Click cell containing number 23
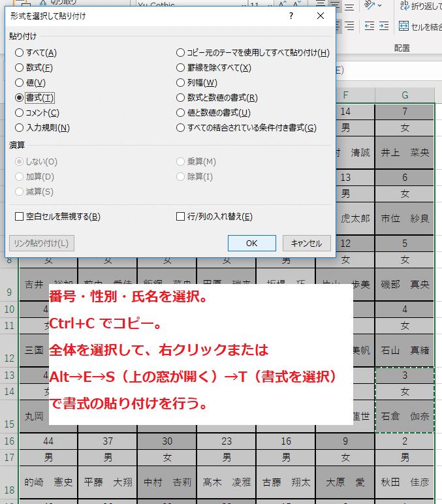Image resolution: width=442 pixels, height=504 pixels. pyautogui.click(x=227, y=441)
